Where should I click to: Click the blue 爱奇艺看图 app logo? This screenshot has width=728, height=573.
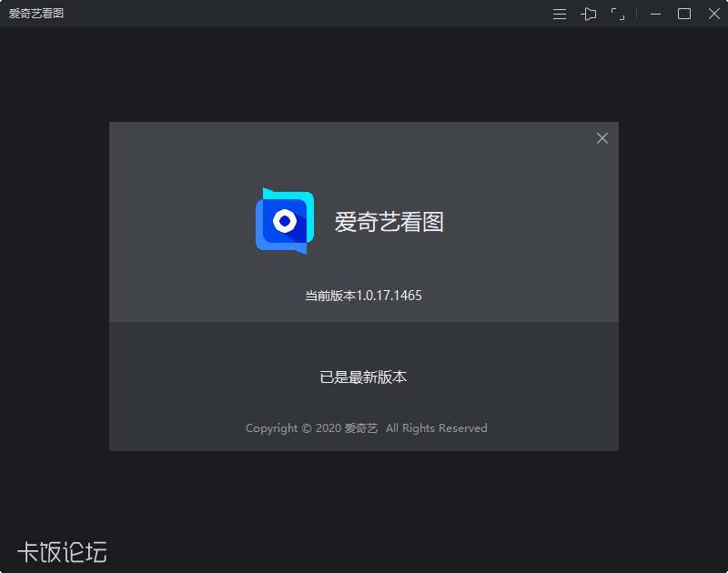[x=284, y=221]
